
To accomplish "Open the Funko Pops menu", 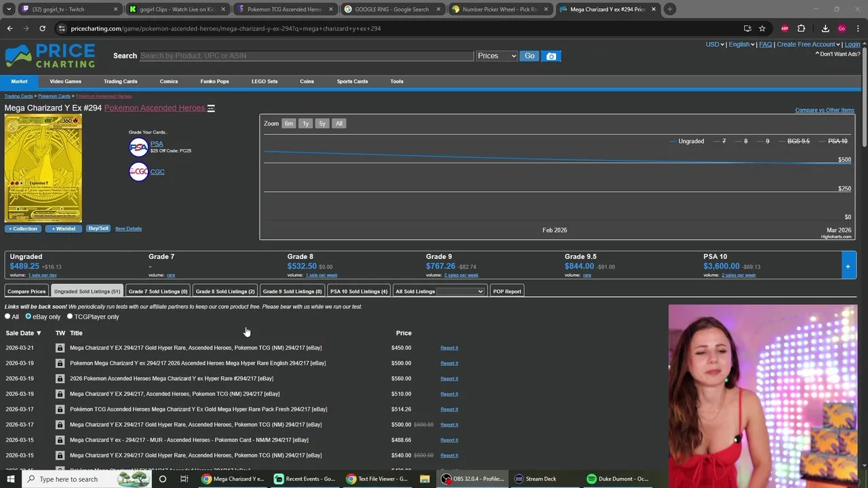I will [x=214, y=81].
